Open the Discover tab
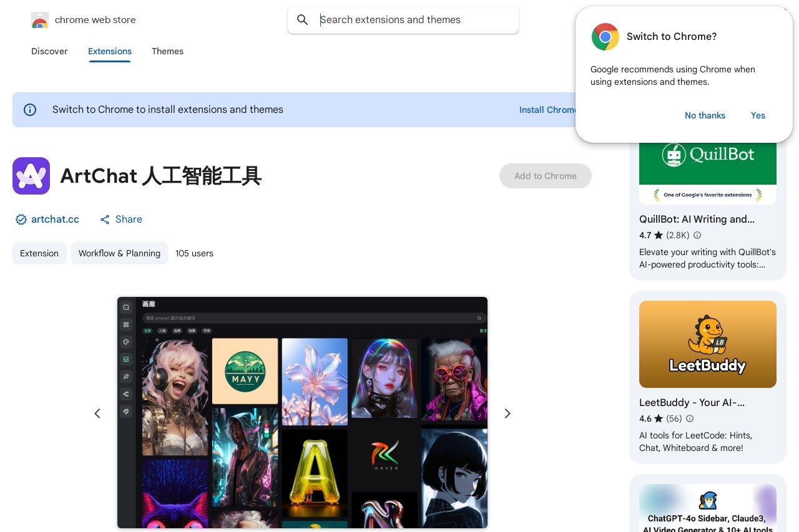 pyautogui.click(x=49, y=51)
